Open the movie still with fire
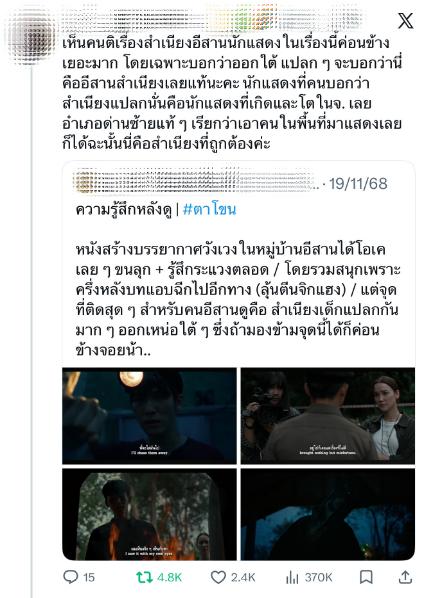This screenshot has height=598, width=424. pyautogui.click(x=149, y=514)
